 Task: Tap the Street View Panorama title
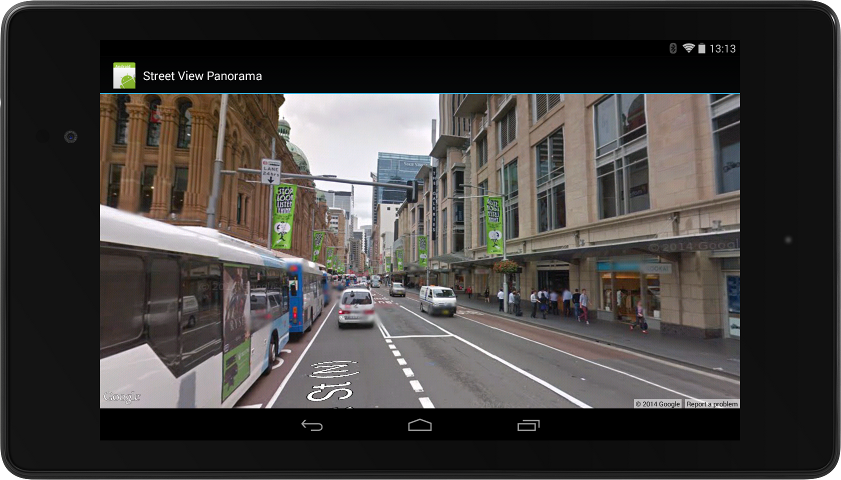point(202,76)
